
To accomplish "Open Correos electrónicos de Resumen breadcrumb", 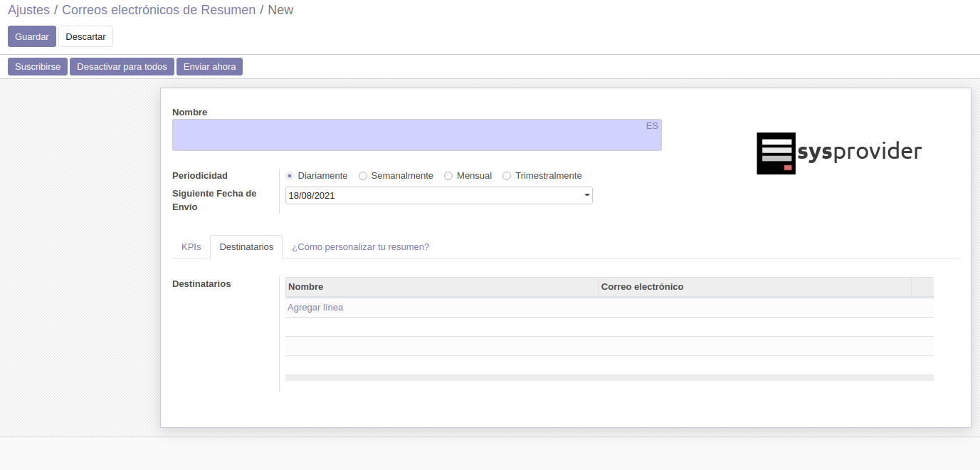I will point(159,10).
